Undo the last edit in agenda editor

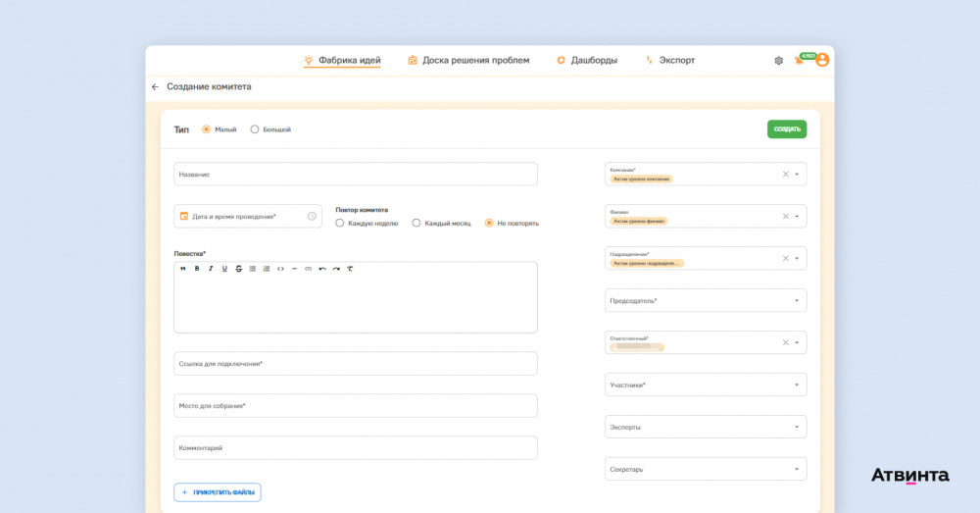coord(322,269)
